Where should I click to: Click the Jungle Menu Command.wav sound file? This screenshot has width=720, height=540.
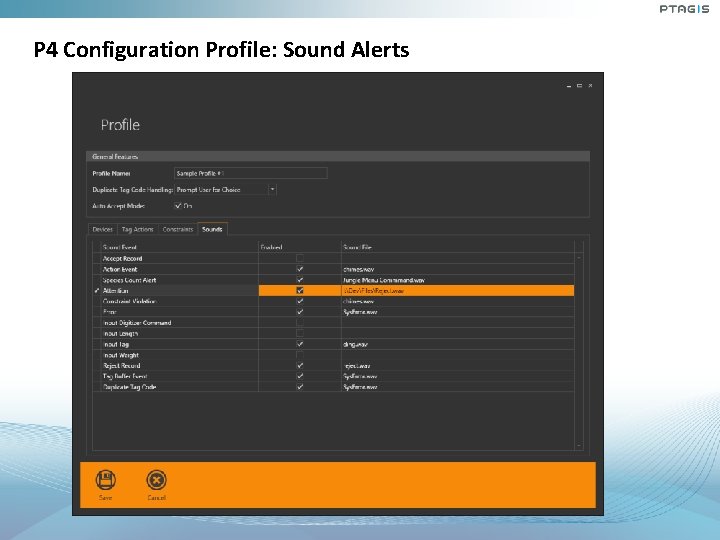pos(384,280)
